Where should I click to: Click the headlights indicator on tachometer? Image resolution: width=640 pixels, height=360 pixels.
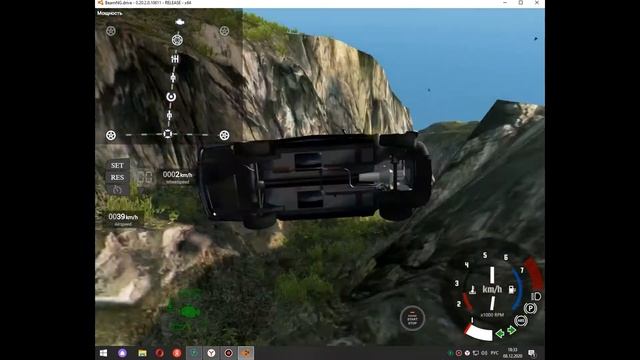536,296
